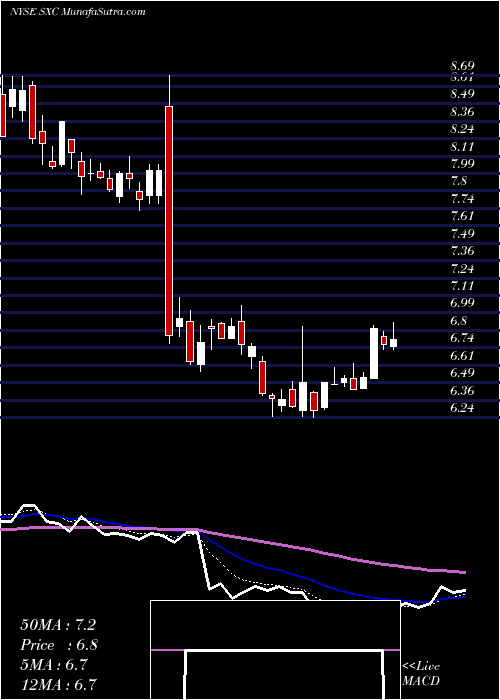Image resolution: width=500 pixels, height=700 pixels.
Task: Click the 7.24 price axis label
Action: click(462, 268)
